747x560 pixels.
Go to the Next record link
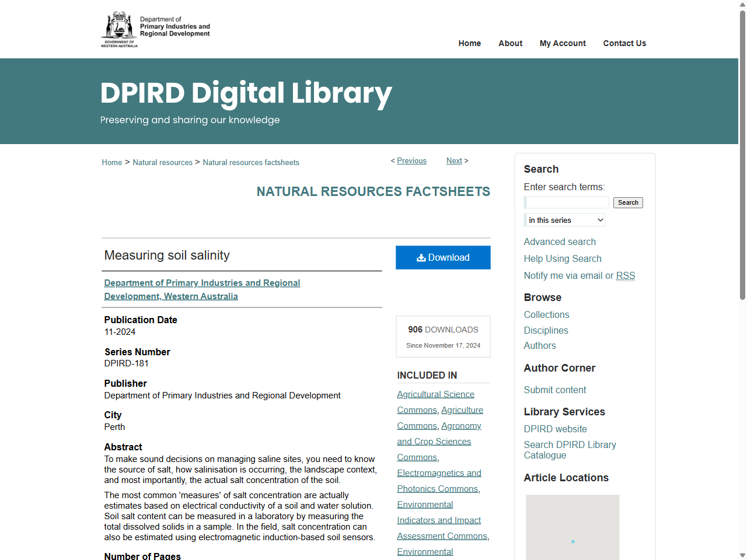(454, 161)
